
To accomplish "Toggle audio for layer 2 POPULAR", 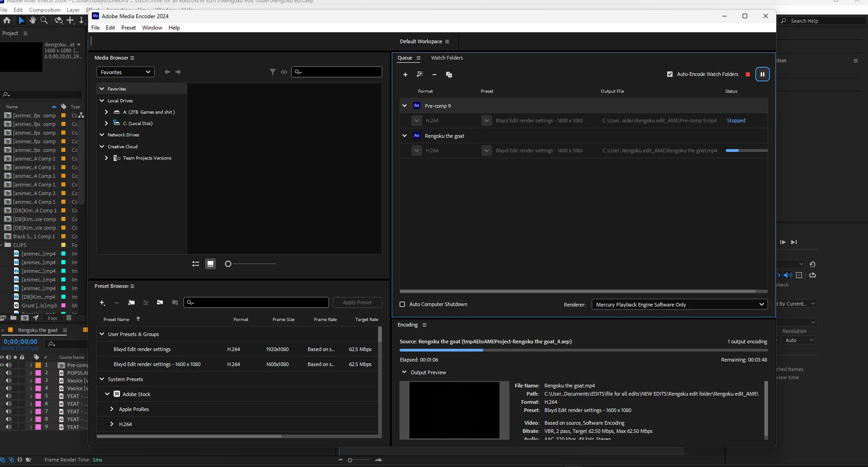I will [8, 373].
